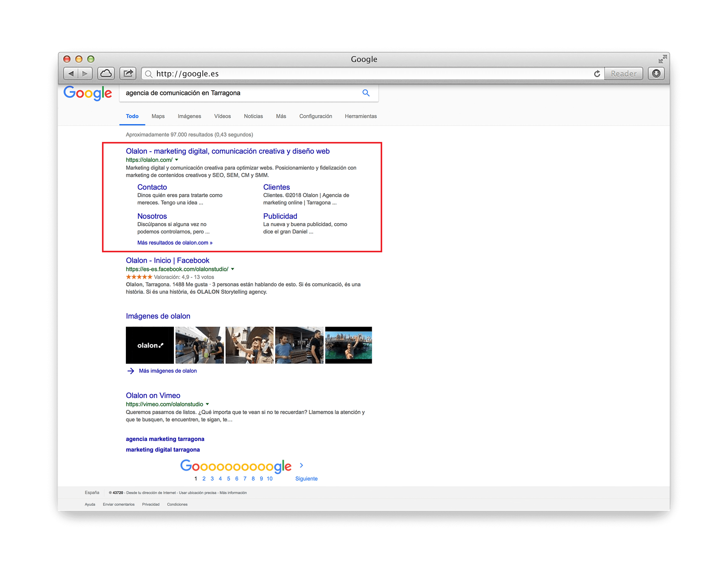The width and height of the screenshot is (728, 570).
Task: Switch to the Vídeos tab
Action: tap(222, 116)
